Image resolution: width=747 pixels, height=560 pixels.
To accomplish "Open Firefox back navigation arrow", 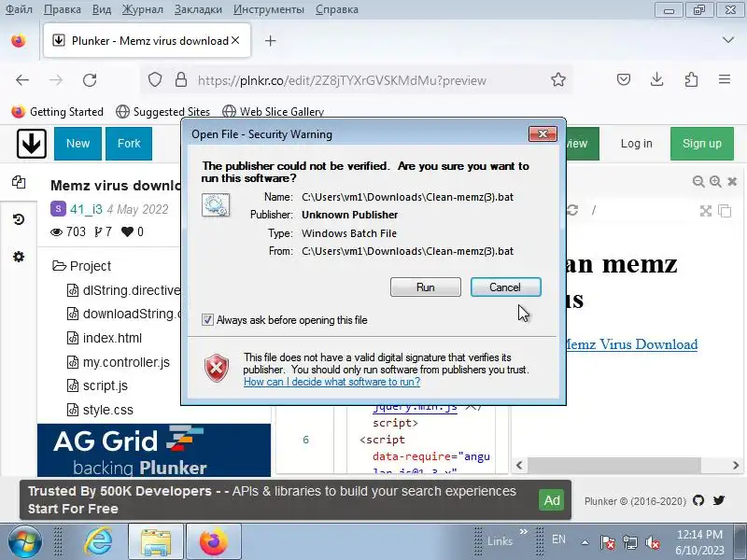I will [x=22, y=80].
